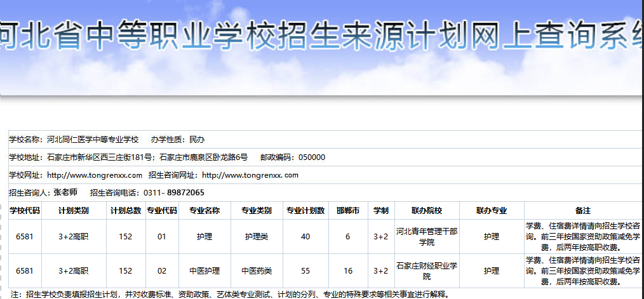The width and height of the screenshot is (644, 299).
Task: Click the 专业类别 column header
Action: tap(257, 211)
